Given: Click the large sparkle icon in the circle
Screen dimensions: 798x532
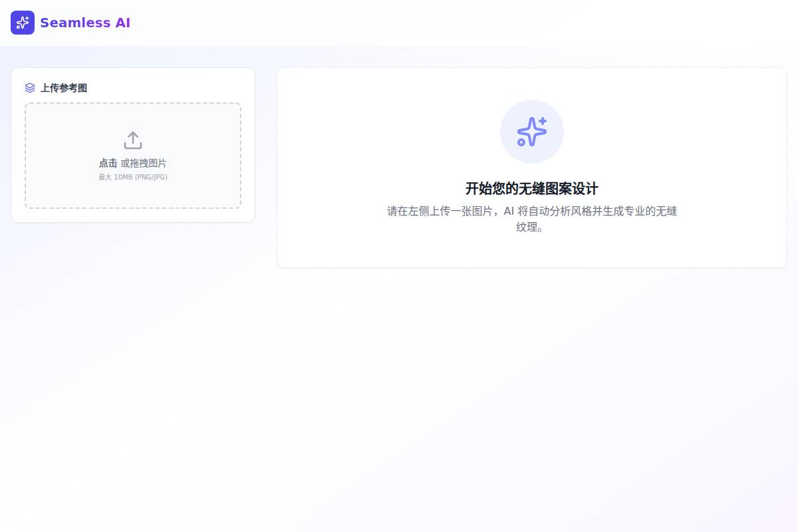Looking at the screenshot, I should pos(531,132).
